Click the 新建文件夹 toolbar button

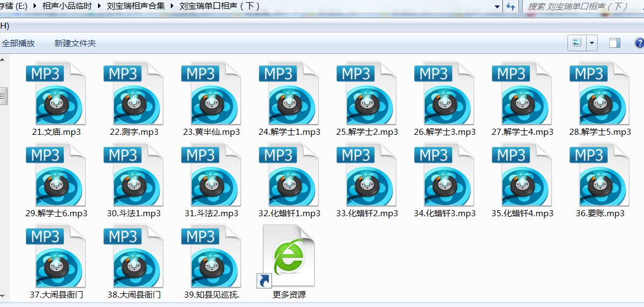coord(75,43)
